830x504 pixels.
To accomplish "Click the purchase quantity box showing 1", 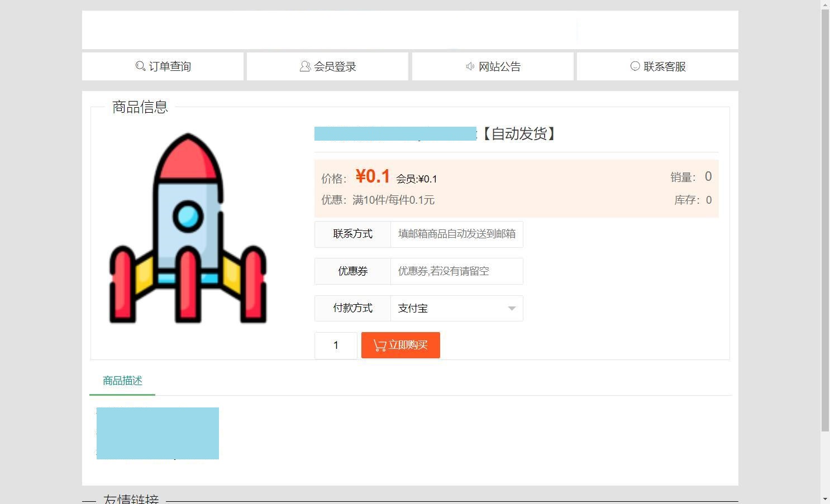I will (336, 345).
